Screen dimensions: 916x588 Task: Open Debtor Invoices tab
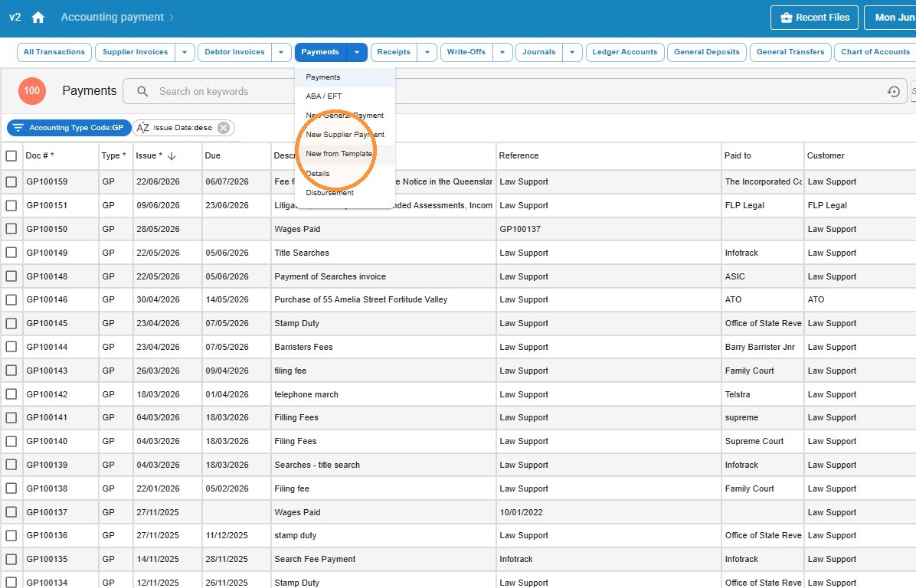coord(235,52)
